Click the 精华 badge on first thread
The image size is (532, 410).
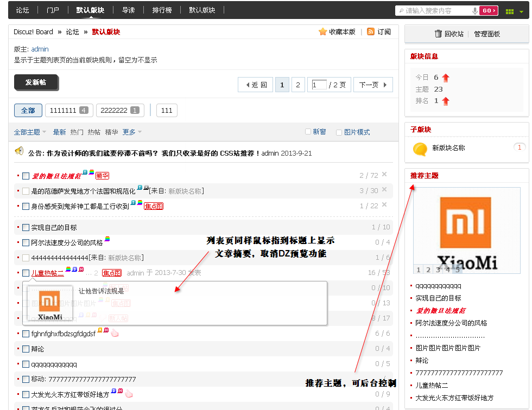pyautogui.click(x=102, y=176)
